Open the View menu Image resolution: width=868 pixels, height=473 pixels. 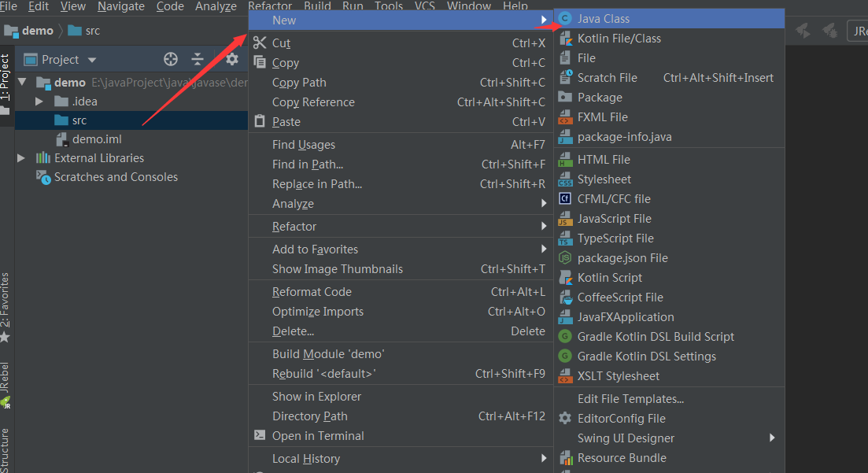point(72,6)
